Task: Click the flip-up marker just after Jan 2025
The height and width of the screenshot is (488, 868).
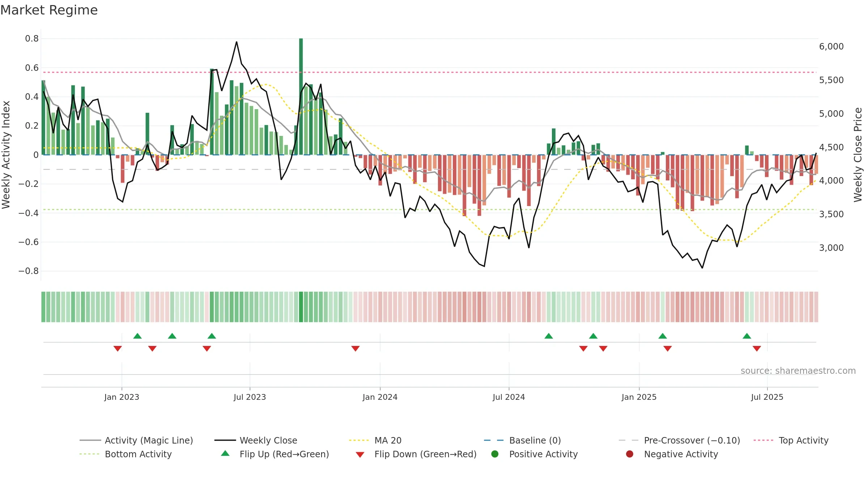Action: point(663,336)
